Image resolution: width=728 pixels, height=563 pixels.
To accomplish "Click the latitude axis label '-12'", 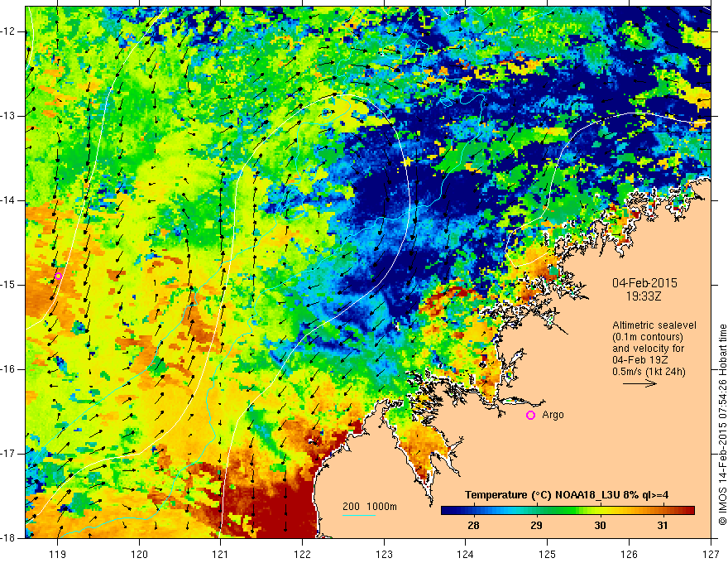I will coord(8,31).
